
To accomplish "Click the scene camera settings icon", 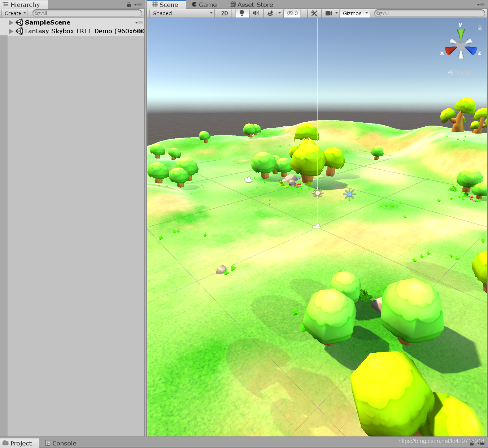I will 328,13.
